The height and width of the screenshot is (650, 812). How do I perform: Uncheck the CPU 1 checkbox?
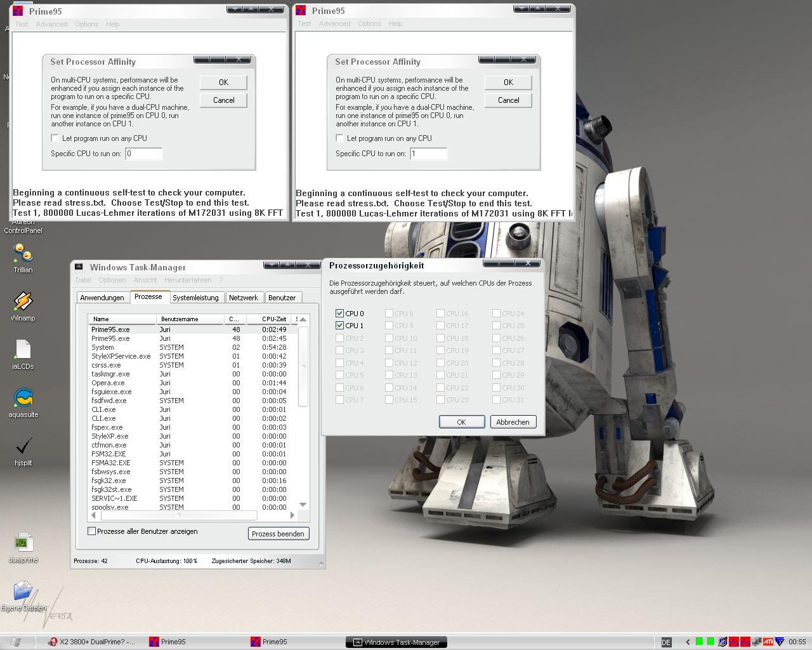click(339, 325)
